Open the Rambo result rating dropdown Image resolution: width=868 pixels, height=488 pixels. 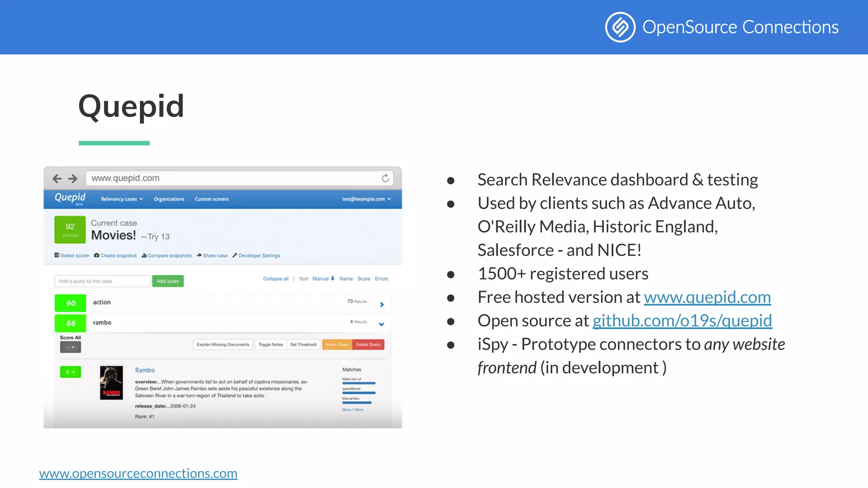pos(70,372)
